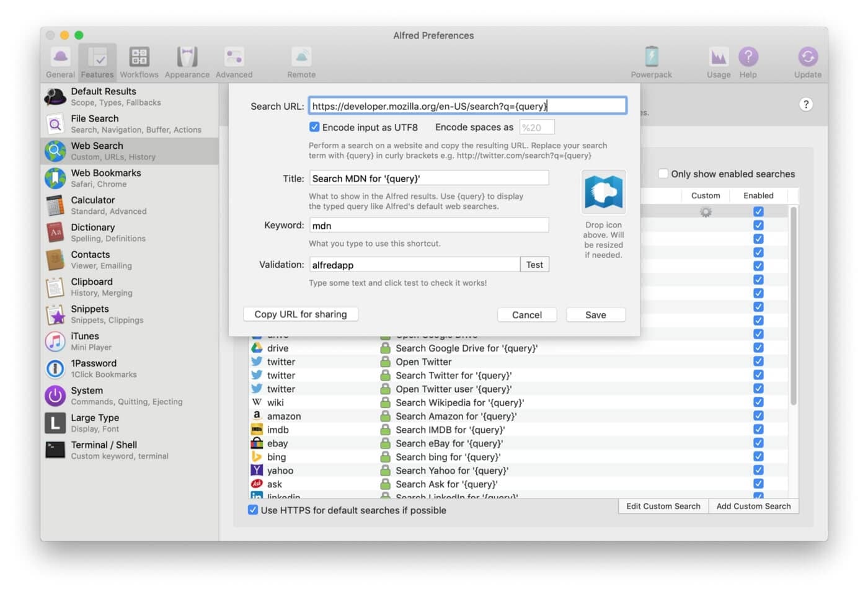Toggle Use HTTPS for default searches checkbox
Image resolution: width=868 pixels, height=594 pixels.
(x=253, y=510)
